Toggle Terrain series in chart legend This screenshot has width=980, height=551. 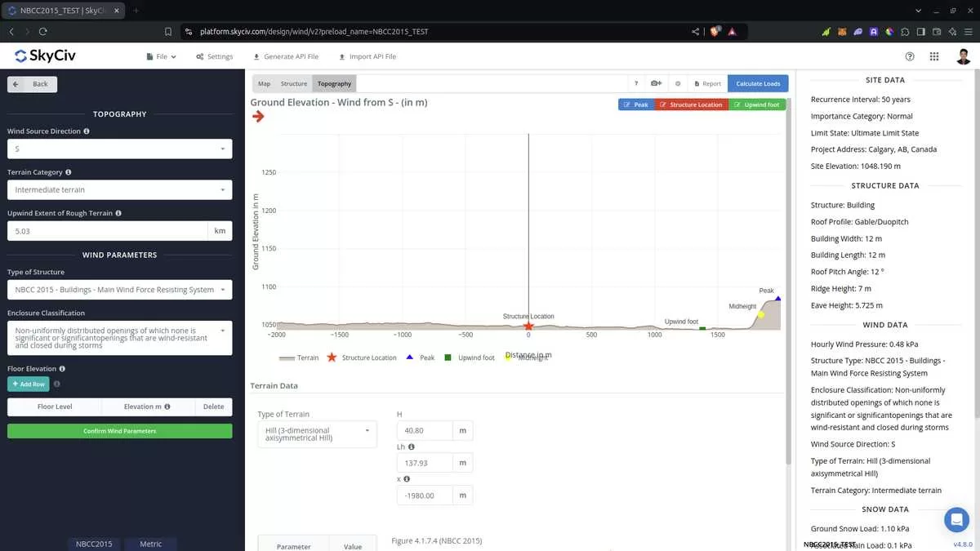coord(299,358)
